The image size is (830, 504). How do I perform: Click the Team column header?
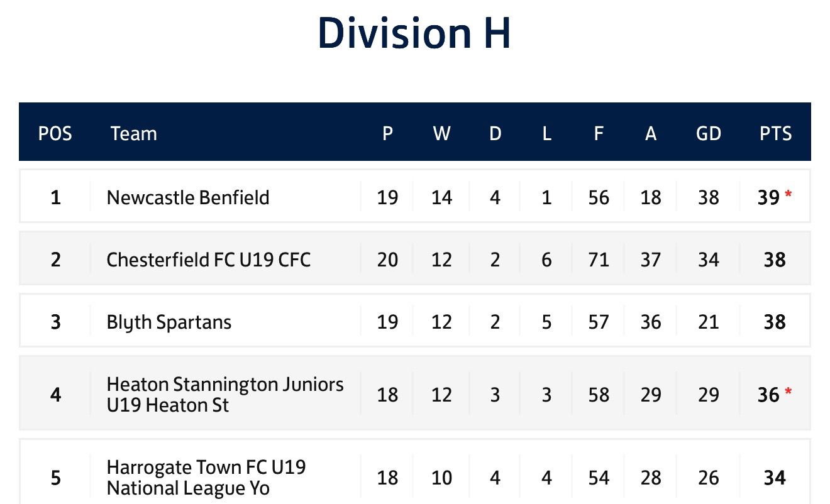133,133
